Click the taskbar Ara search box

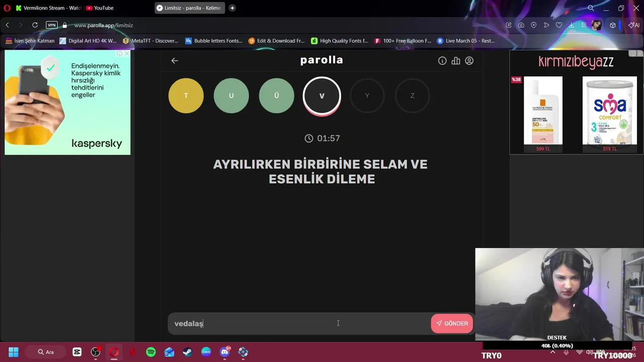point(46,352)
